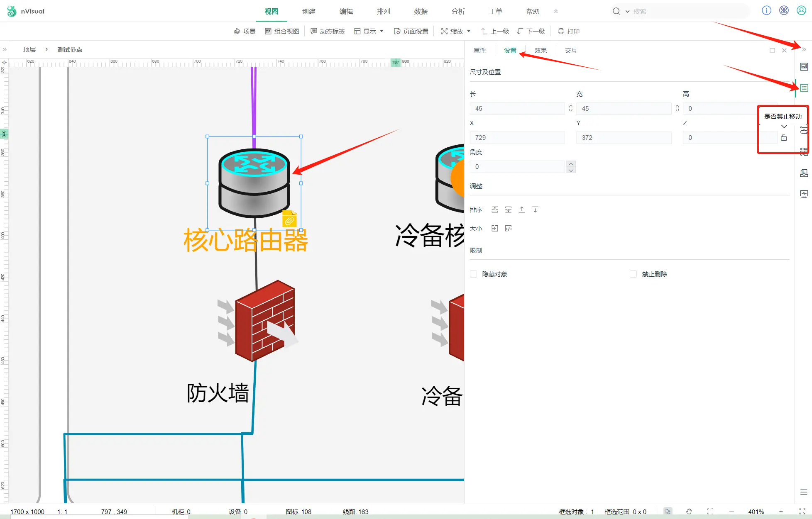The width and height of the screenshot is (812, 519).
Task: Check the 隐藏对象 checkbox
Action: click(x=473, y=274)
